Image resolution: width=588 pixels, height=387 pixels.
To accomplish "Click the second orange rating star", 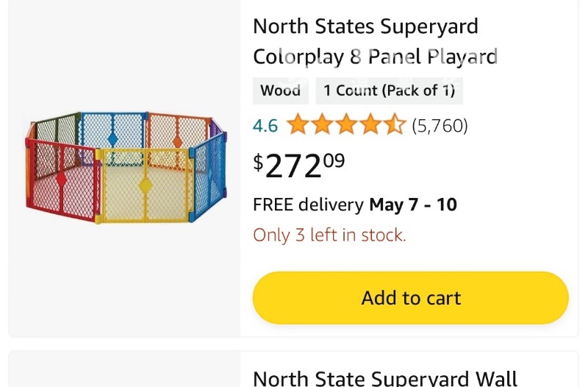I will [x=322, y=125].
